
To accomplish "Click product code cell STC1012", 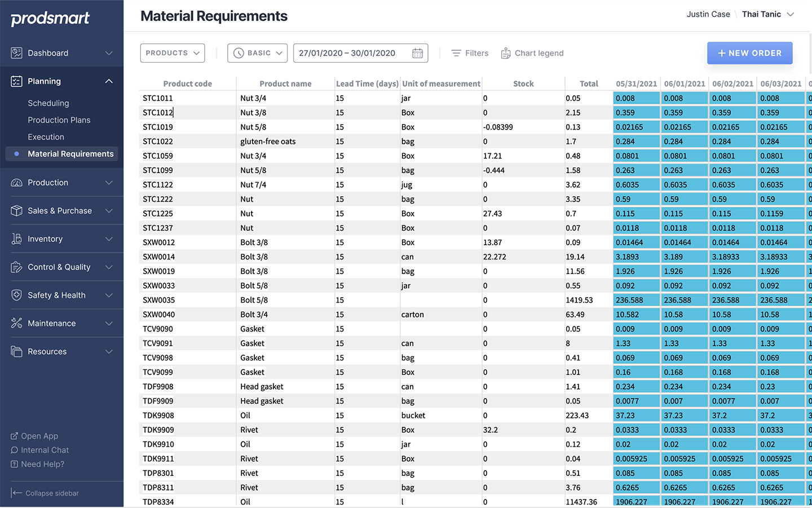I will (x=158, y=112).
